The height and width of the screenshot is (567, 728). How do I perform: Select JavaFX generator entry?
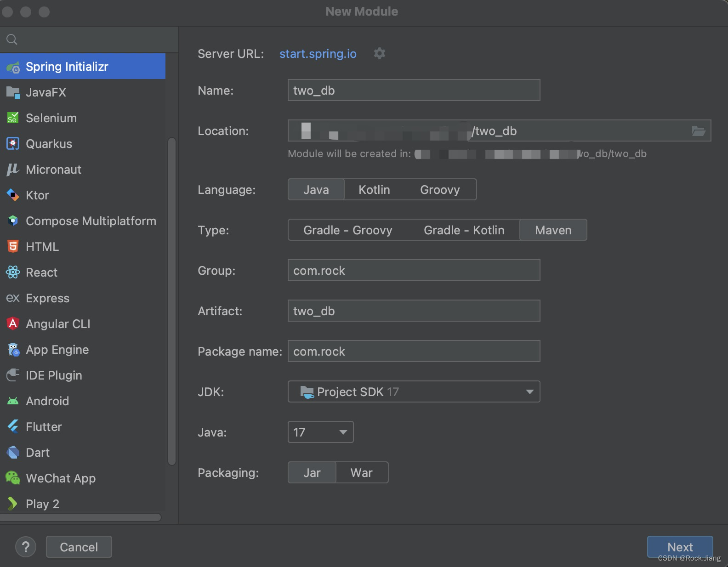[83, 92]
